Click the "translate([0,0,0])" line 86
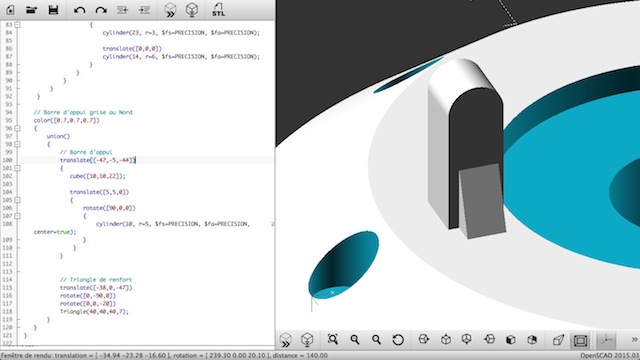 (132, 49)
